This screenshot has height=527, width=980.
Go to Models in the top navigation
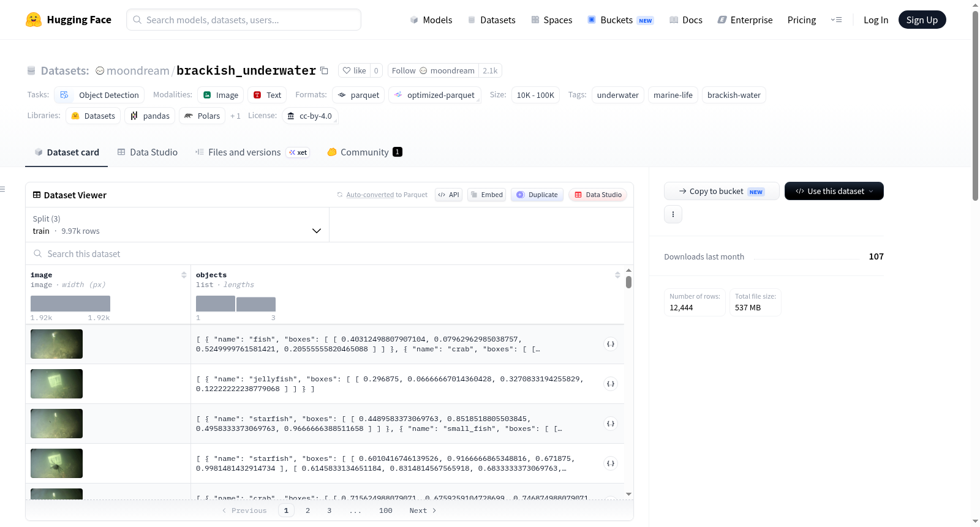[x=431, y=20]
